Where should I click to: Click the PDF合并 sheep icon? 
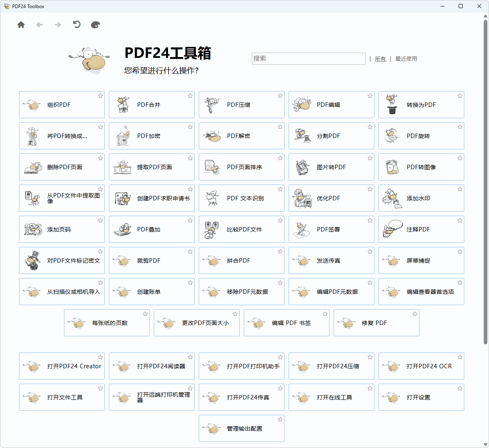tap(123, 105)
